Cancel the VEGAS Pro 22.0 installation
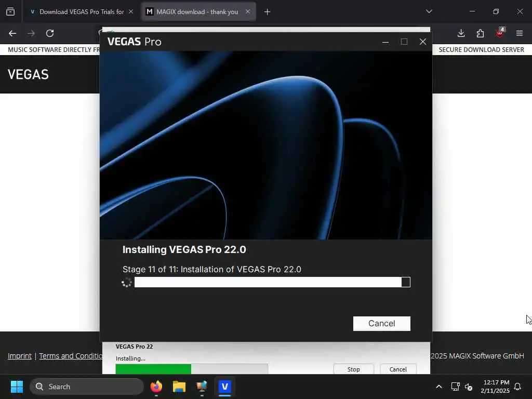Viewport: 532px width, 399px height. (381, 323)
